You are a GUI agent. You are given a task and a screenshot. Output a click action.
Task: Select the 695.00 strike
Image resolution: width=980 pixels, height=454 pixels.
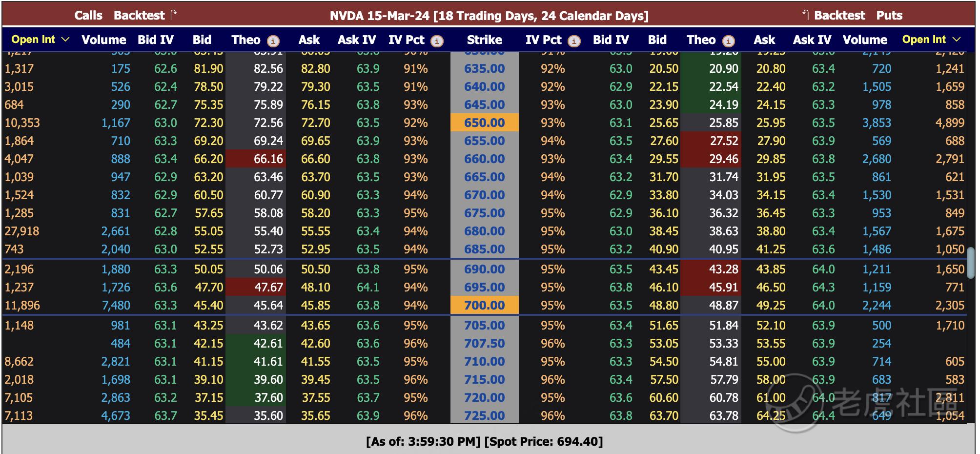[x=485, y=288]
